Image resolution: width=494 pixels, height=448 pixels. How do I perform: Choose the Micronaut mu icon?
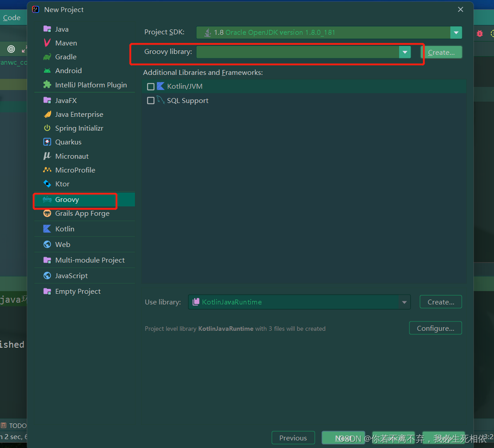[47, 156]
